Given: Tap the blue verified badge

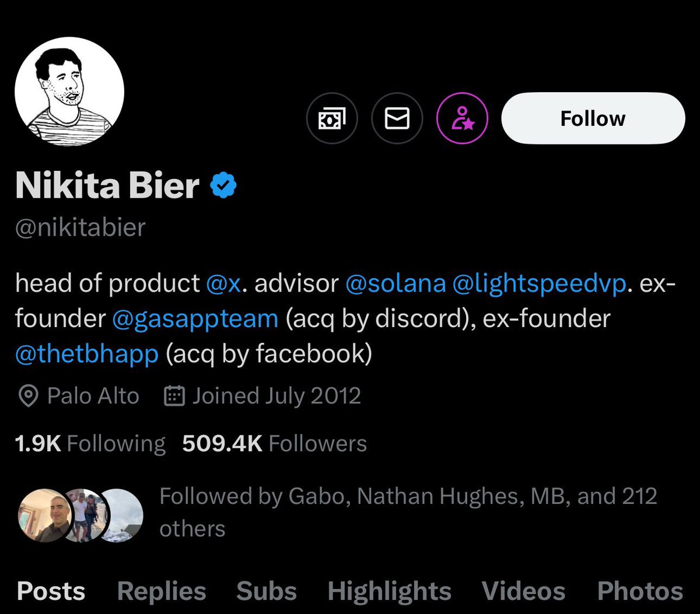Looking at the screenshot, I should pyautogui.click(x=223, y=185).
